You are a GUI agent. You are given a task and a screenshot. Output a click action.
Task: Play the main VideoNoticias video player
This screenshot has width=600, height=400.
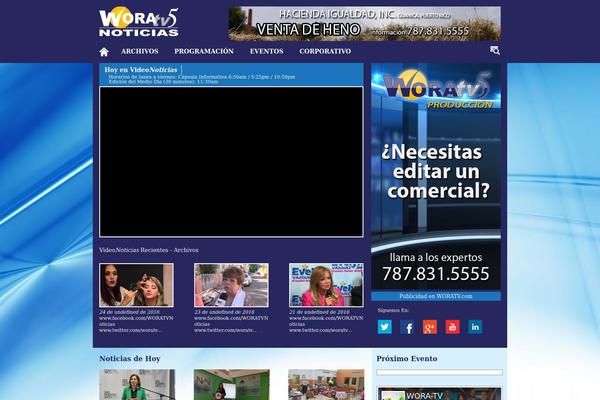tap(231, 162)
